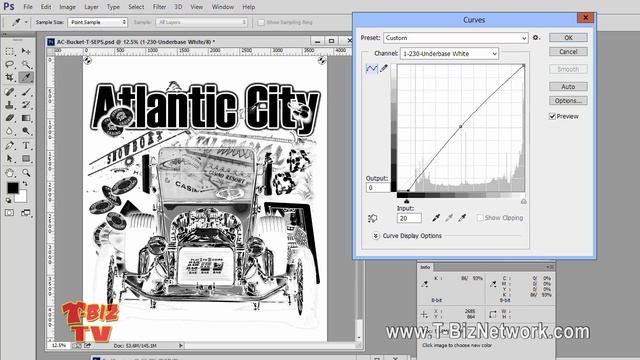Click the Output value field
640x360 pixels.
pyautogui.click(x=378, y=188)
